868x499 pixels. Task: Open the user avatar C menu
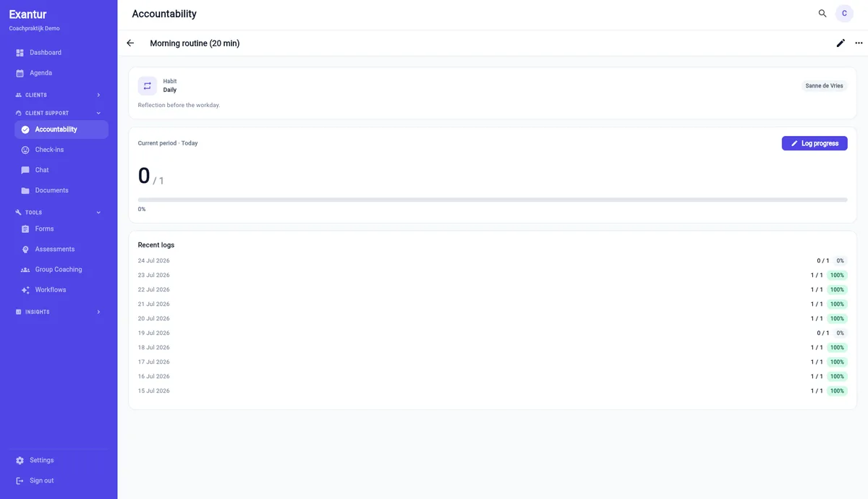(x=844, y=14)
